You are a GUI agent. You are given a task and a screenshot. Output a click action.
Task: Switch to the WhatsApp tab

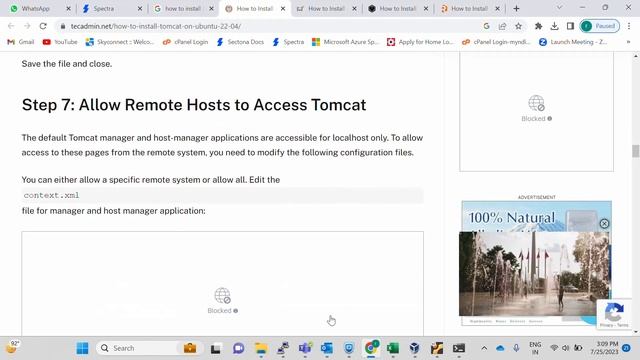(x=36, y=8)
